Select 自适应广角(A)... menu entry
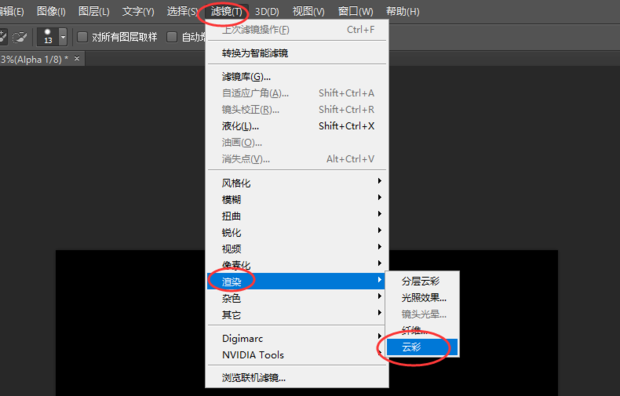Screen dimensions: 620x396 click(x=297, y=93)
